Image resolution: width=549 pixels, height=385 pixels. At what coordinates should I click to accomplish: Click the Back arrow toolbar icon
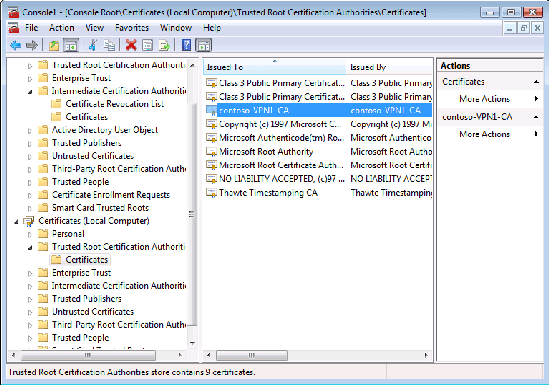point(15,45)
